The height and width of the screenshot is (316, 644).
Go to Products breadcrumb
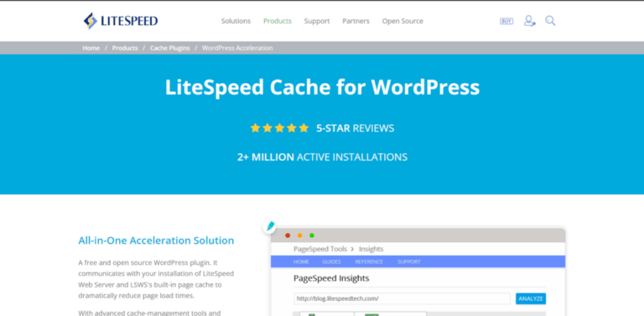coord(125,48)
